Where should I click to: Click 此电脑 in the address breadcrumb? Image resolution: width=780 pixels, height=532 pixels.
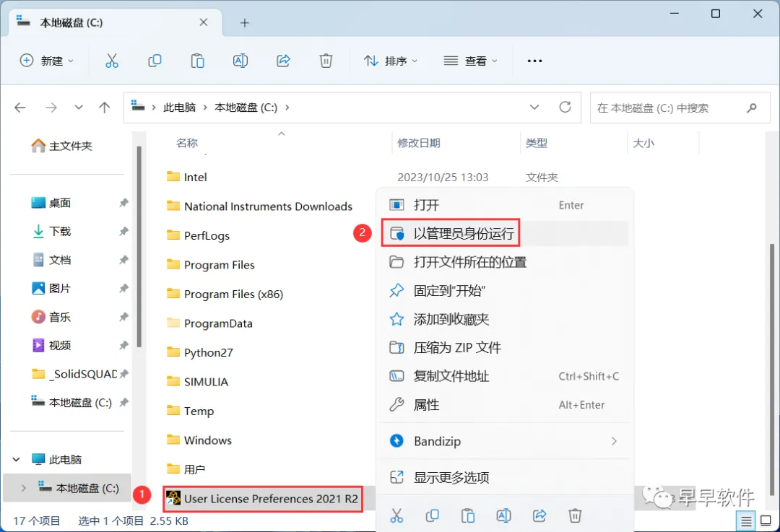coord(180,108)
